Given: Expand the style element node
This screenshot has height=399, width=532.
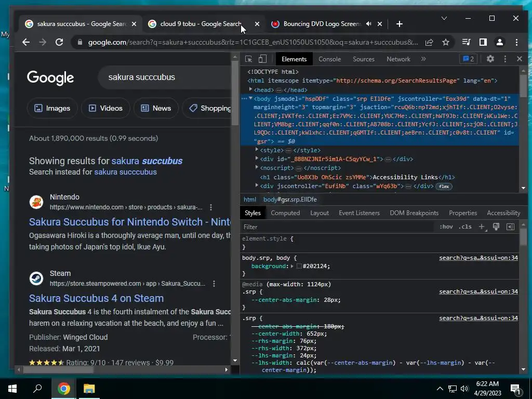Looking at the screenshot, I should [257, 150].
